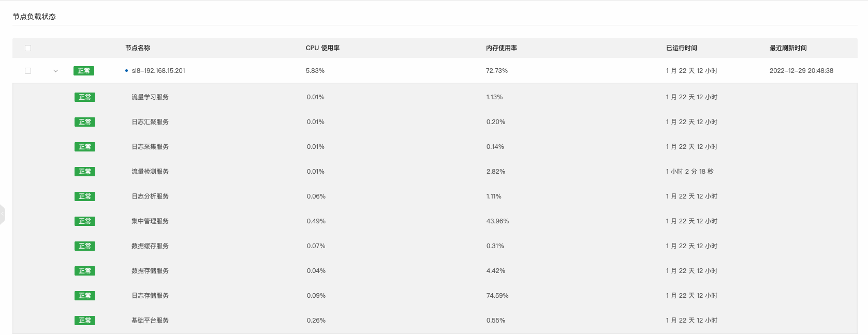Click 正常 status badge for 集中管理服务

point(85,221)
